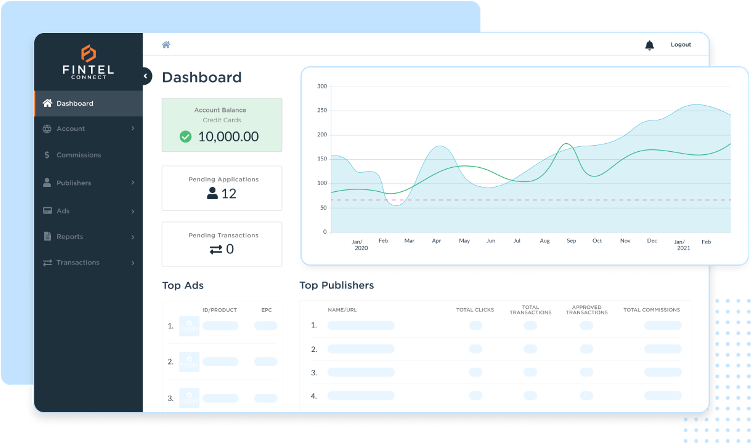Expand the Publishers submenu chevron
The height and width of the screenshot is (444, 754).
point(133,183)
